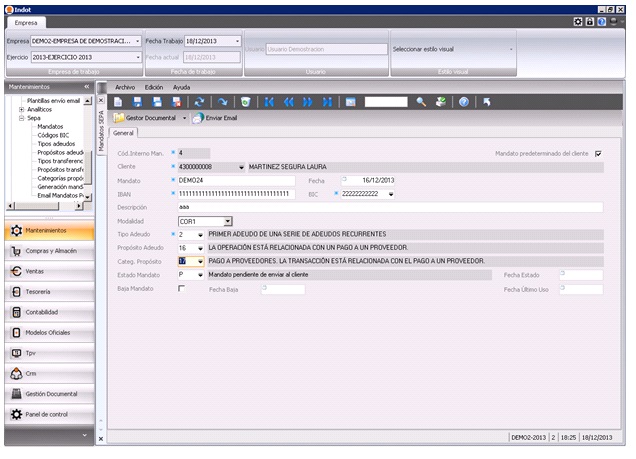This screenshot has width=636, height=459.
Task: Expand the Analíticos tree node
Action: 21,109
